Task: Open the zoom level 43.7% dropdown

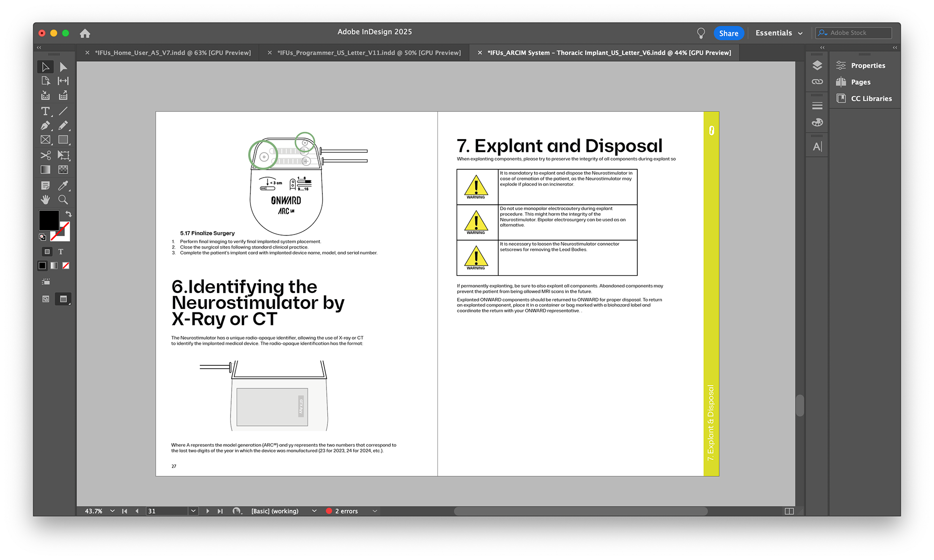Action: coord(112,511)
